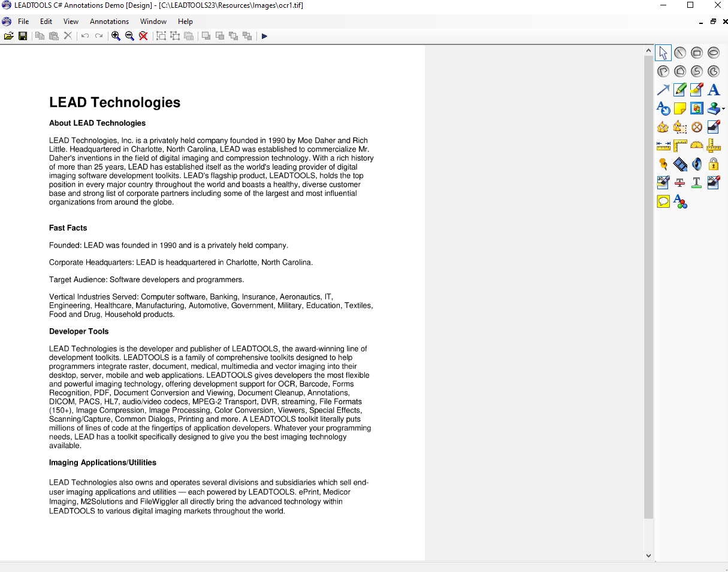
Task: Select the green pencil Freehand tool
Action: click(x=680, y=90)
